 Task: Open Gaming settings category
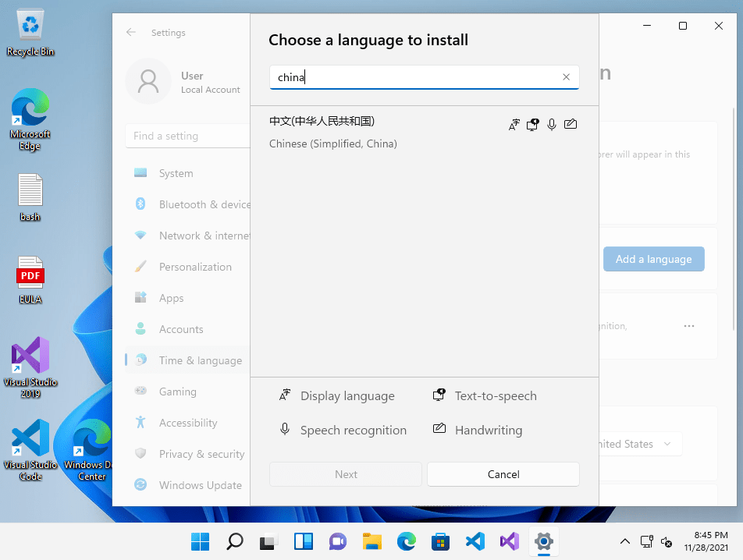[187, 392]
